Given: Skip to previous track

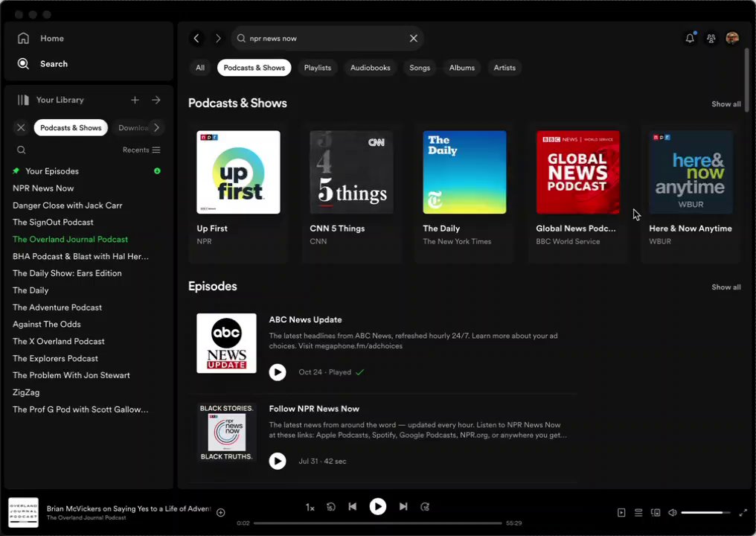Looking at the screenshot, I should pos(353,506).
